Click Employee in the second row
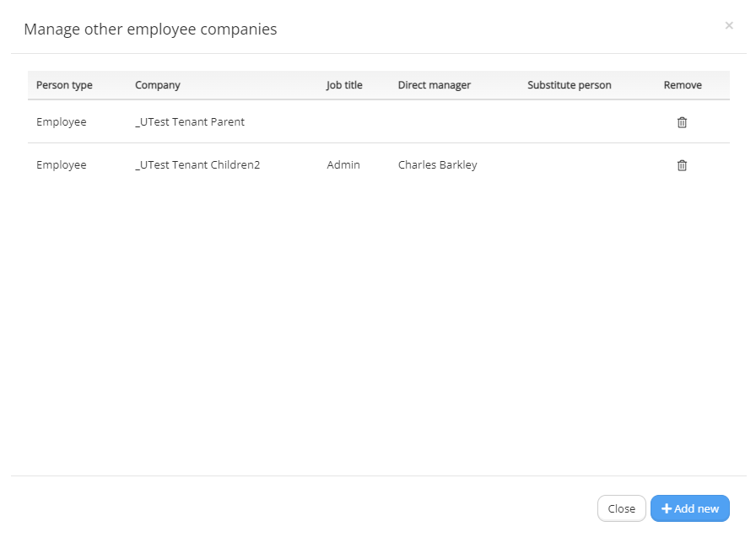Viewport: 756px width, 548px height. coord(62,164)
